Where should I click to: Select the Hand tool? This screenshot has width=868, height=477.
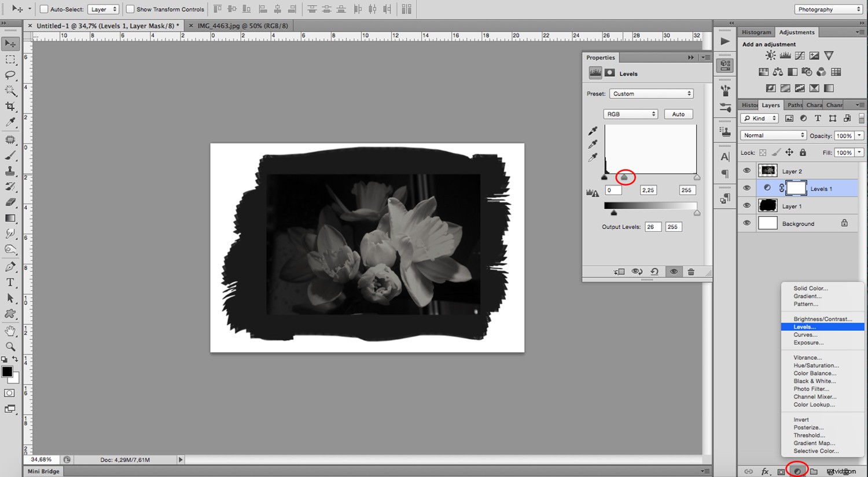tap(10, 331)
